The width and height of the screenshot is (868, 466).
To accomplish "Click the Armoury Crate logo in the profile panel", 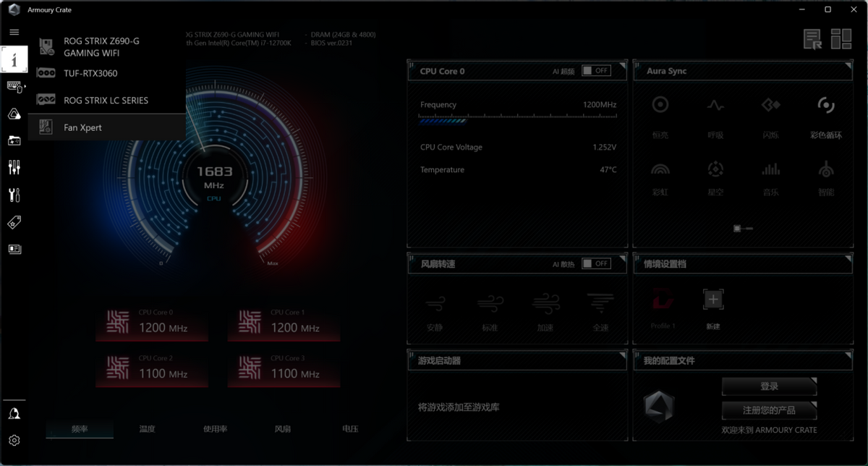I will click(x=659, y=407).
